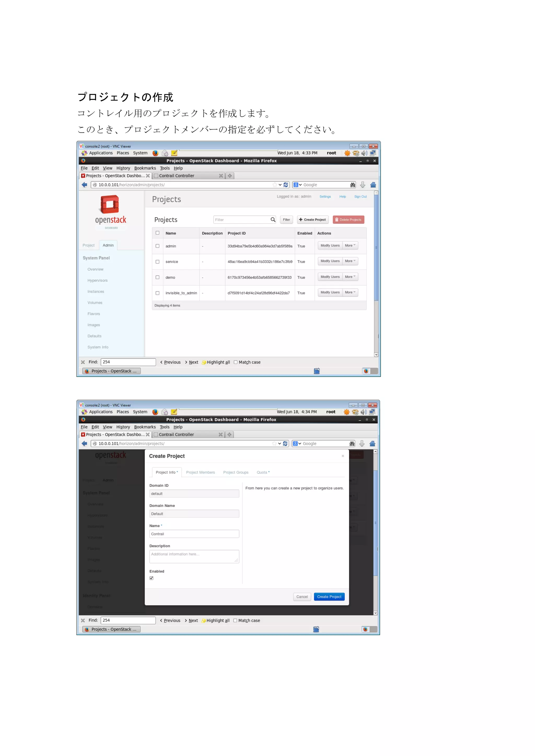Click the downloads arrow in the Create Project dialog browser

(362, 444)
